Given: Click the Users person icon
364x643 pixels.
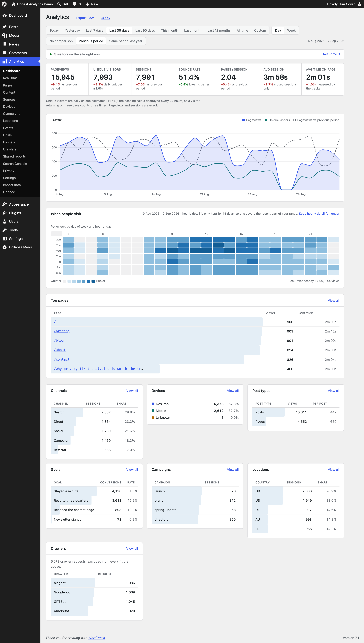Looking at the screenshot, I should pyautogui.click(x=5, y=221).
